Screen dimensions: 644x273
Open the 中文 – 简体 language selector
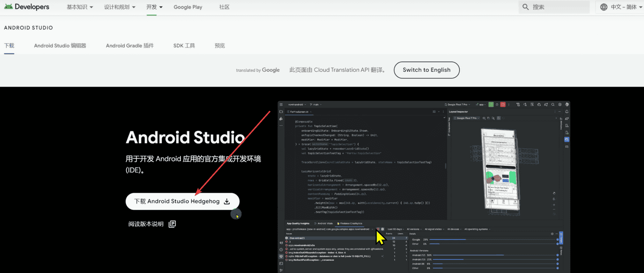[x=621, y=7]
